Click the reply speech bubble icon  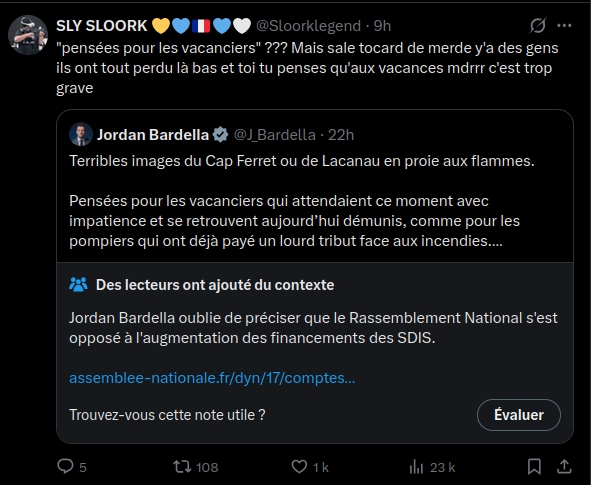(65, 466)
